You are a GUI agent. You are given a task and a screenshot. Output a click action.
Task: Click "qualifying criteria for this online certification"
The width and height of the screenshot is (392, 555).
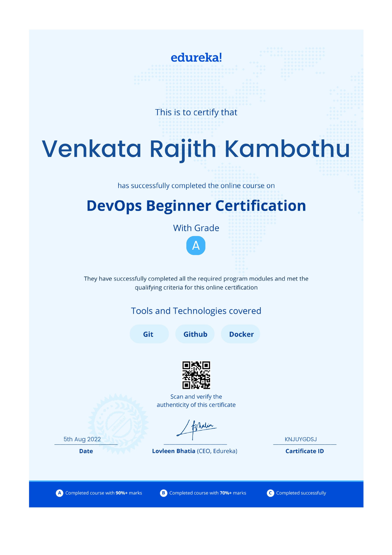[196, 288]
